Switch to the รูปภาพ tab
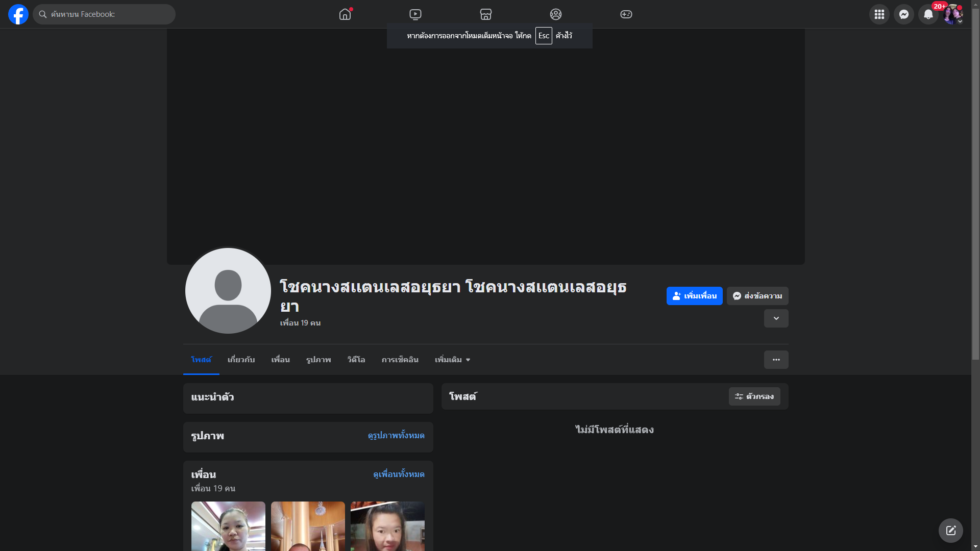The image size is (980, 551). click(x=318, y=360)
